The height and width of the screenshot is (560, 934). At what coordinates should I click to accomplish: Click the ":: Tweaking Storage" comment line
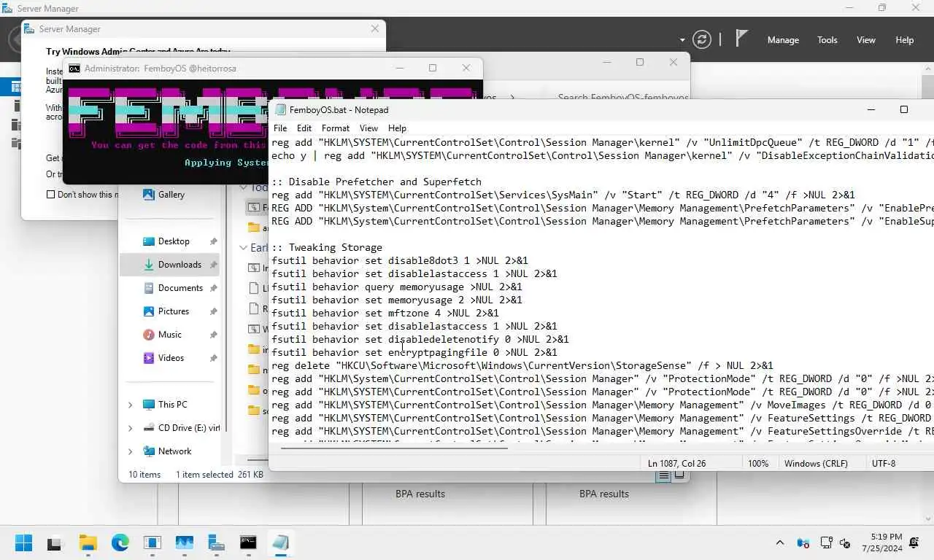click(327, 247)
